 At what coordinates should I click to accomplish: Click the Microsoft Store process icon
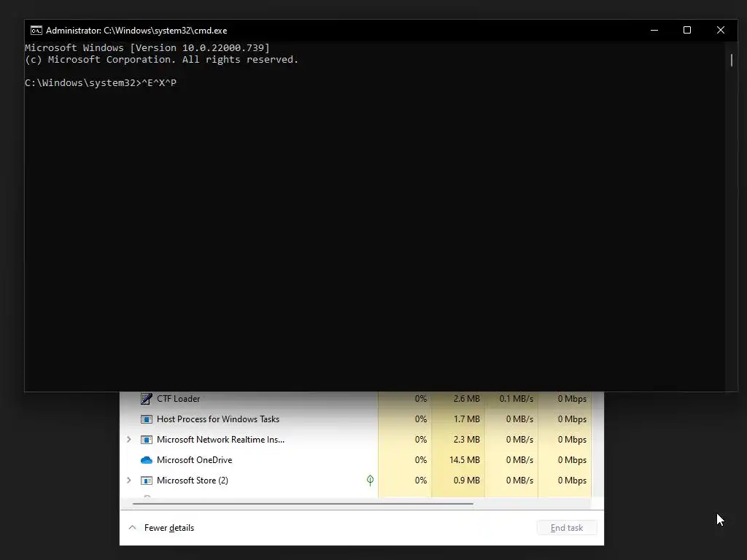(146, 481)
